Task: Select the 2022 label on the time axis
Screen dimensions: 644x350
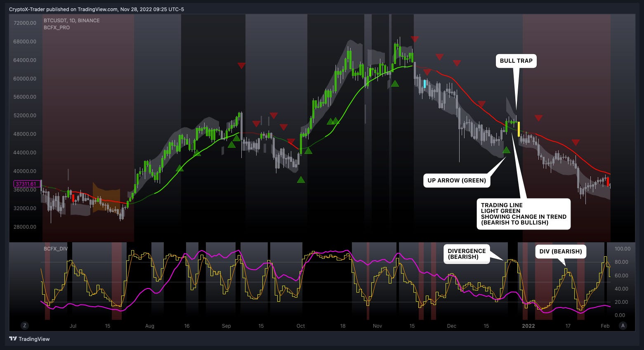Action: click(528, 326)
